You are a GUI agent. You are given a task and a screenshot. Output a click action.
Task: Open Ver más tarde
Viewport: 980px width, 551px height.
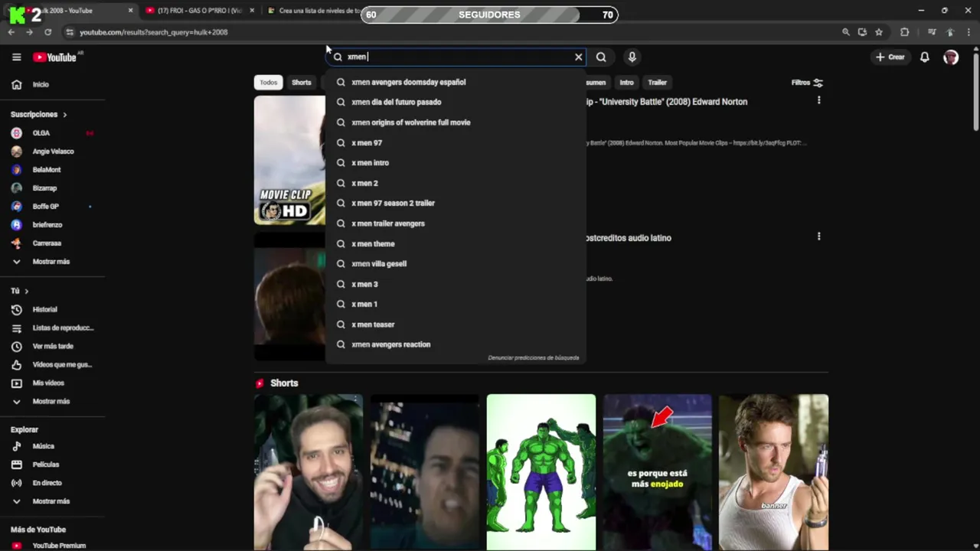pos(52,347)
